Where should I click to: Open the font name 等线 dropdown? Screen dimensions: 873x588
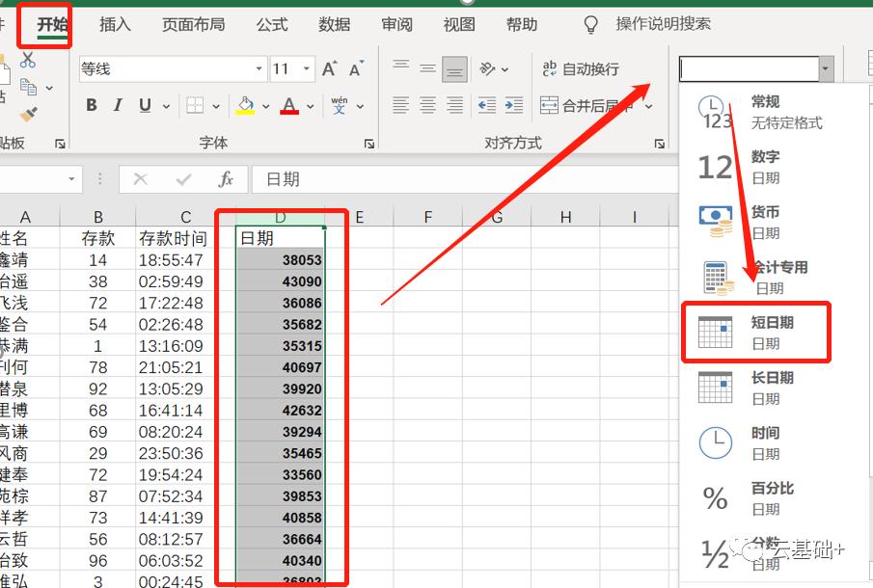click(257, 68)
